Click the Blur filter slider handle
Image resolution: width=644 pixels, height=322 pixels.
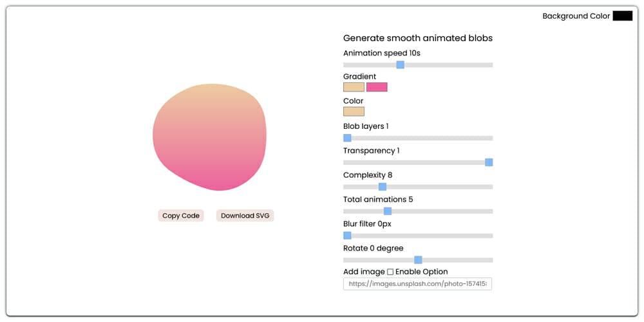(347, 236)
